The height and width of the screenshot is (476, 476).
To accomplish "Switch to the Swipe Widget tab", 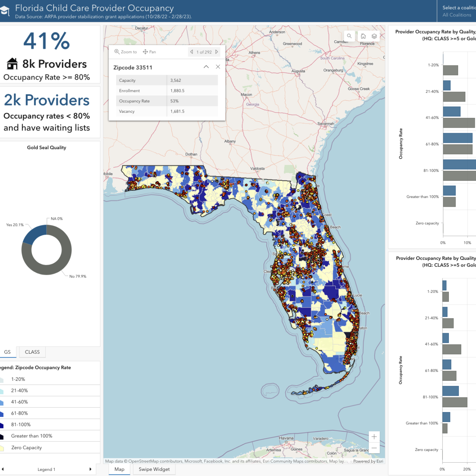I will [x=154, y=469].
